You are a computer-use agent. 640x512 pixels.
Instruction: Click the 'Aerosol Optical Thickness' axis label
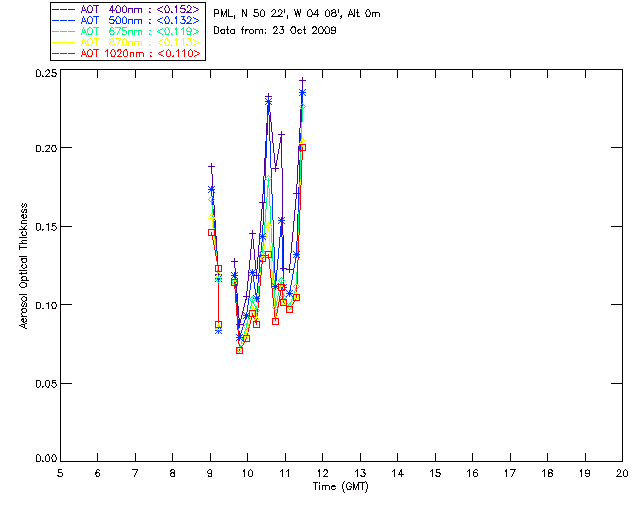click(x=24, y=266)
